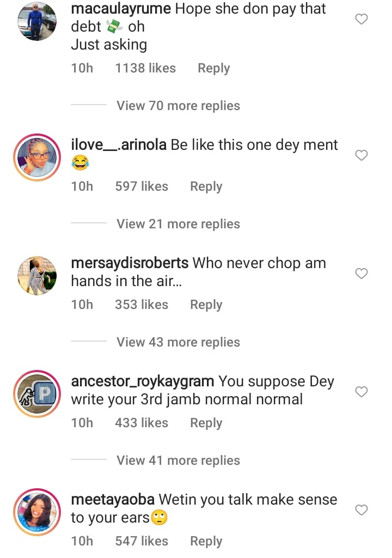
Task: Heart the ancestor_roykaygram comment
Action: tap(362, 392)
